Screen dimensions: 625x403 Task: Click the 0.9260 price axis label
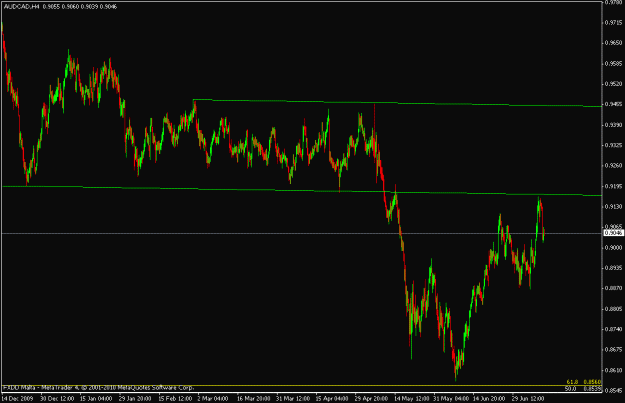[614, 166]
